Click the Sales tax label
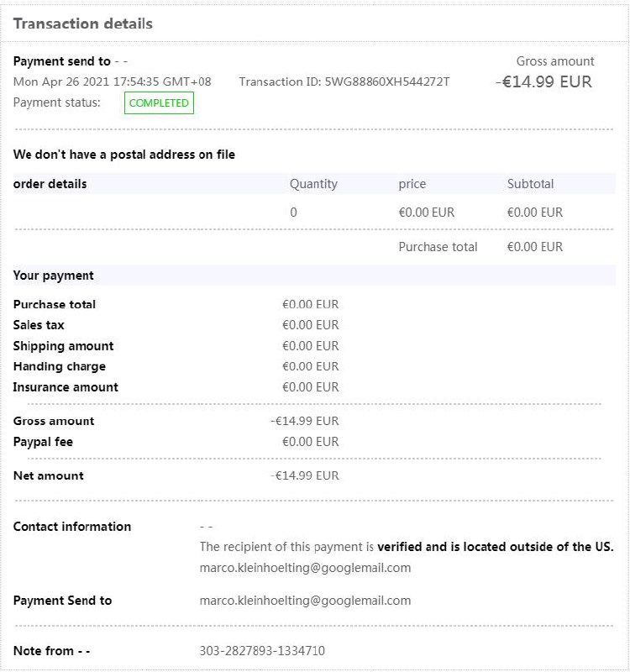This screenshot has height=672, width=630. click(x=39, y=325)
